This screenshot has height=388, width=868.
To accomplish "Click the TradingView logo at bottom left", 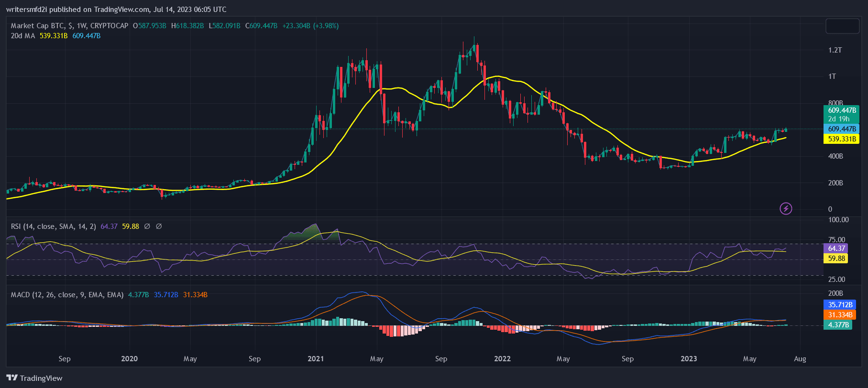I will [34, 378].
